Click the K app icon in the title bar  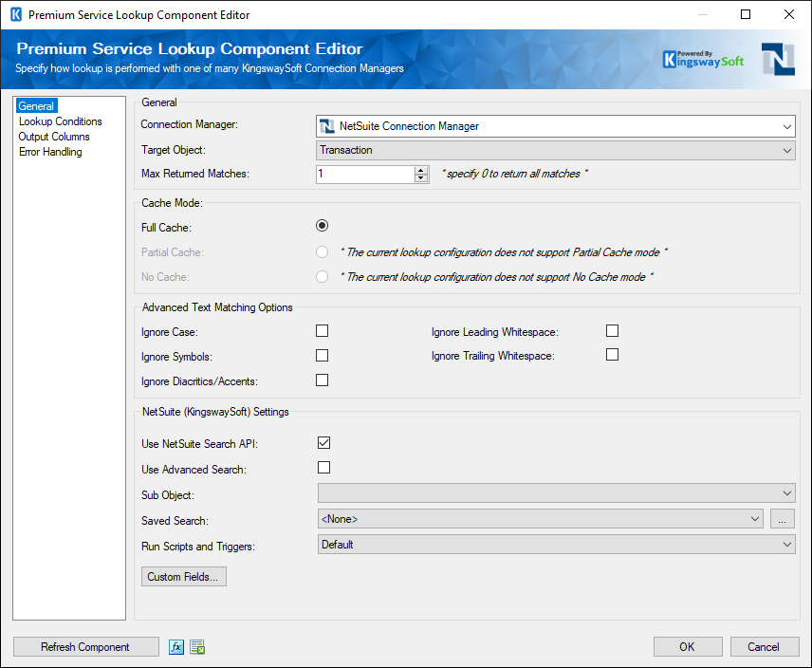pyautogui.click(x=16, y=14)
